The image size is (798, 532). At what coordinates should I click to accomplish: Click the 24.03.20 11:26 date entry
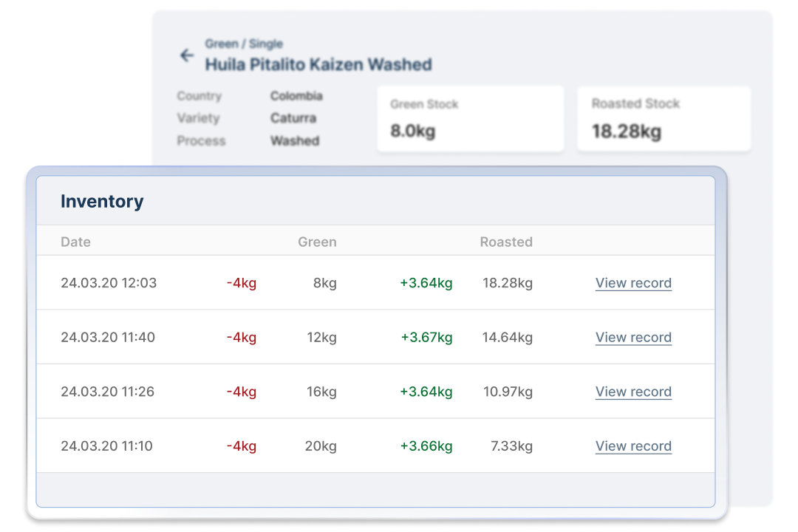(x=107, y=392)
